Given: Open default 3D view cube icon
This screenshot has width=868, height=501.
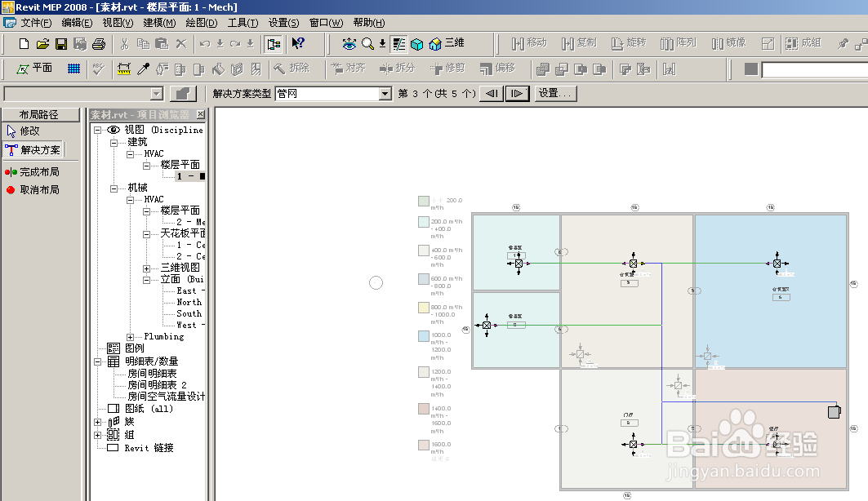Looking at the screenshot, I should (416, 44).
